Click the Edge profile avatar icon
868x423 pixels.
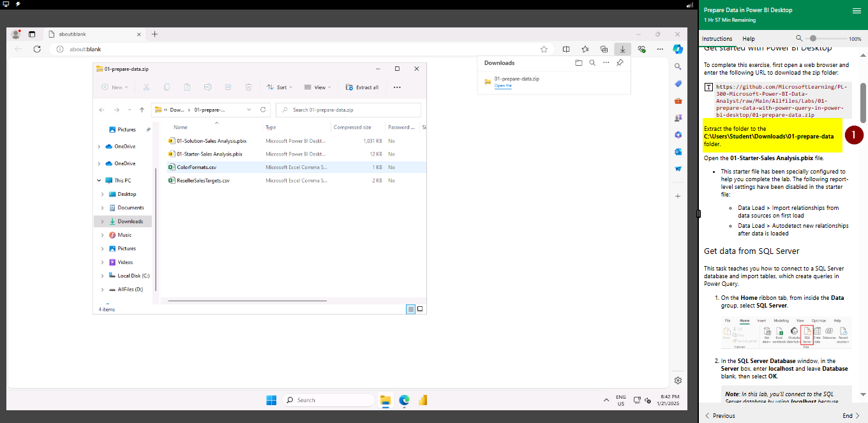click(x=16, y=34)
